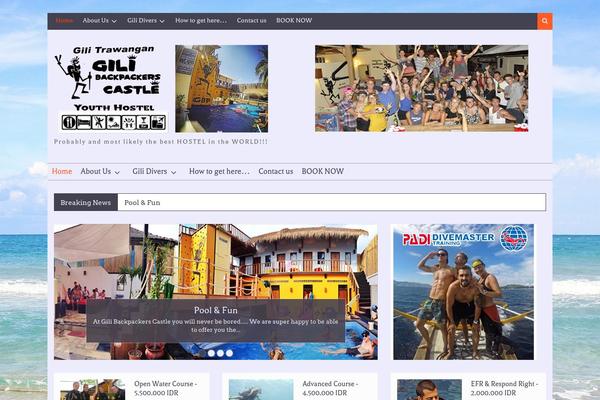Go to the third slide dot
Image resolution: width=600 pixels, height=400 pixels.
tap(229, 353)
